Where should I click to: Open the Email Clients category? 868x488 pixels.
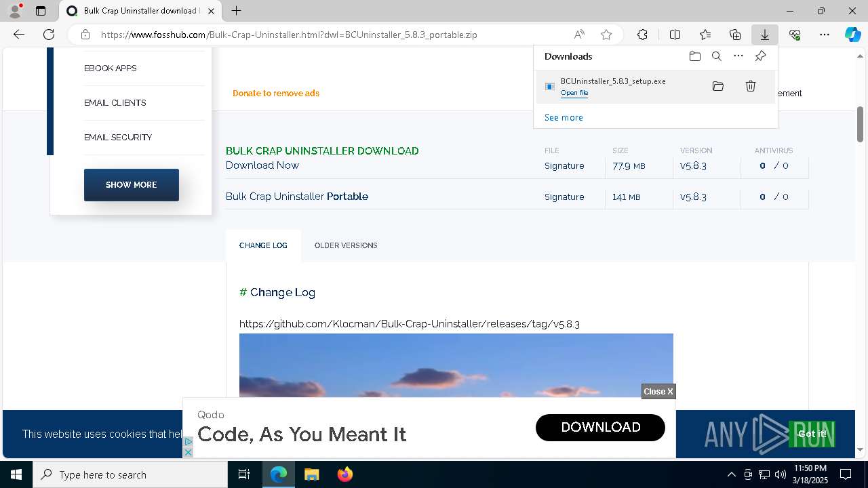tap(115, 103)
